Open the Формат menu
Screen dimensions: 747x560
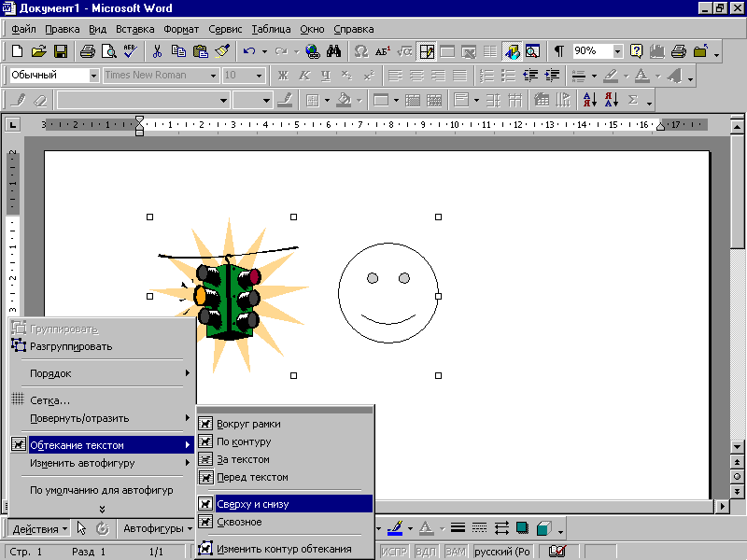pos(181,29)
